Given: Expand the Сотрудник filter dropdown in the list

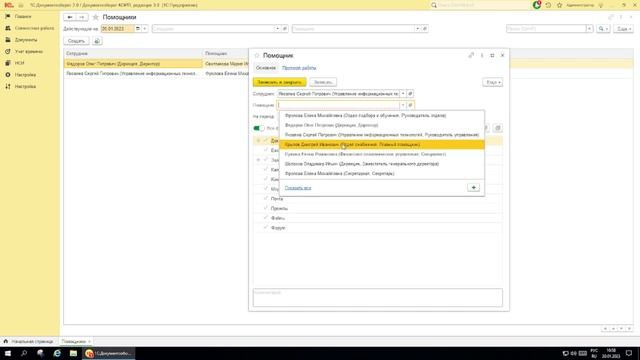Looking at the screenshot, I should pos(278,29).
